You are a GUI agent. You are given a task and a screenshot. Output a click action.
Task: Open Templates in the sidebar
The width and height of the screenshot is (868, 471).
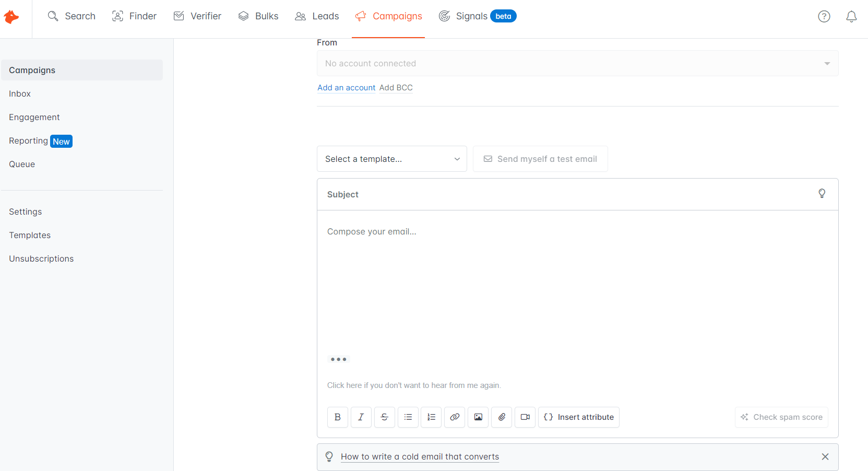click(30, 236)
